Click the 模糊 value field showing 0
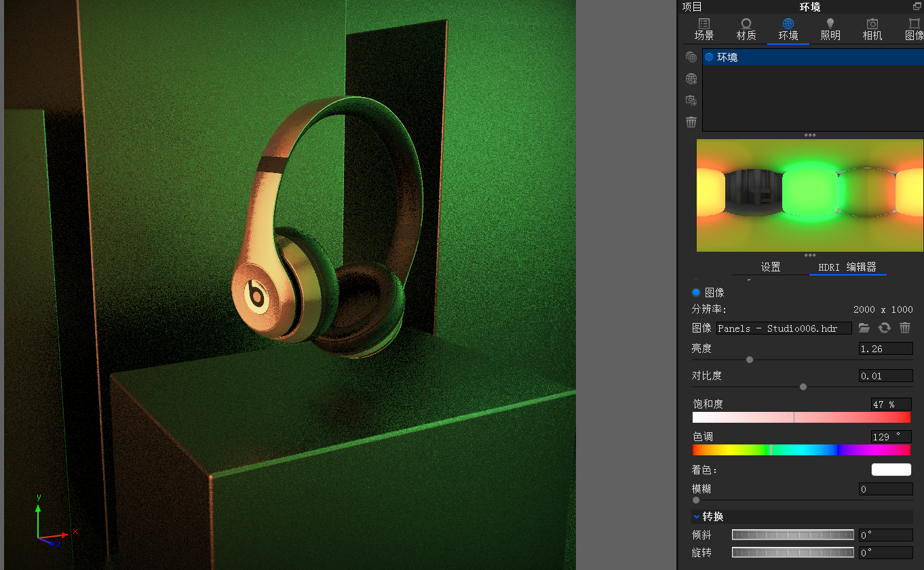The image size is (924, 570). (x=885, y=489)
